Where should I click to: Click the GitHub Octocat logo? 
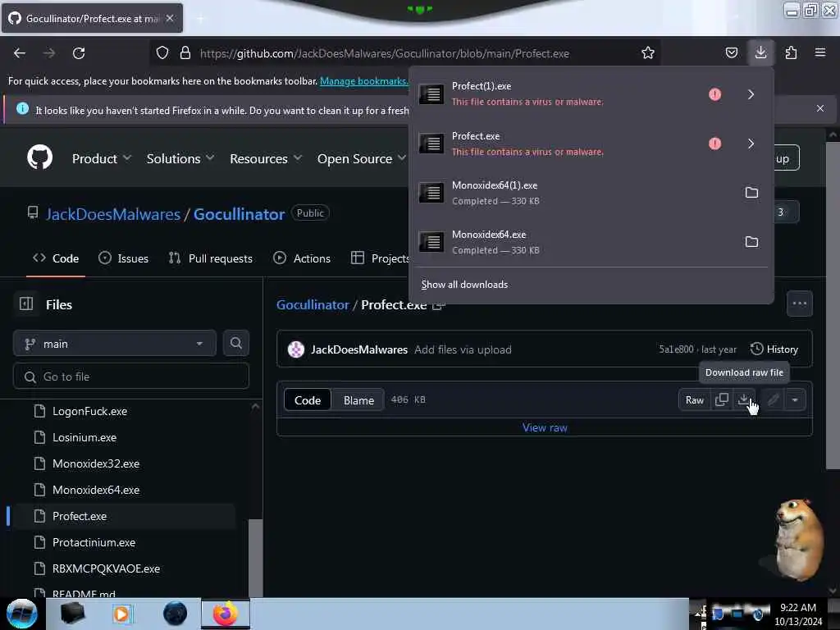(39, 157)
